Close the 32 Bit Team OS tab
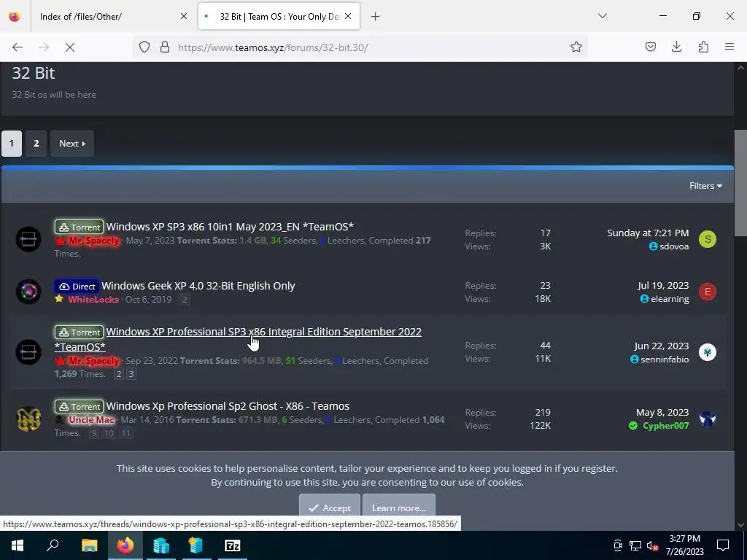 [x=348, y=16]
